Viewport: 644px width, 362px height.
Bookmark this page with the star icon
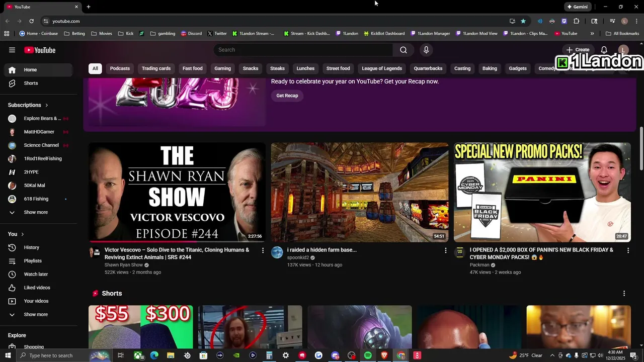pos(523,21)
